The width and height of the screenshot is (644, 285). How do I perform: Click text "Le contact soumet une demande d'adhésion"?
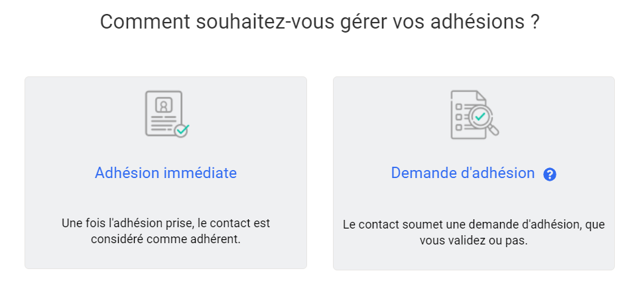(462, 225)
